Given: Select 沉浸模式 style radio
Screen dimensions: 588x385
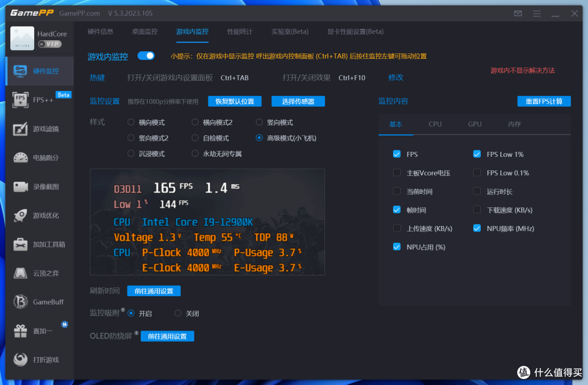Looking at the screenshot, I should point(131,154).
